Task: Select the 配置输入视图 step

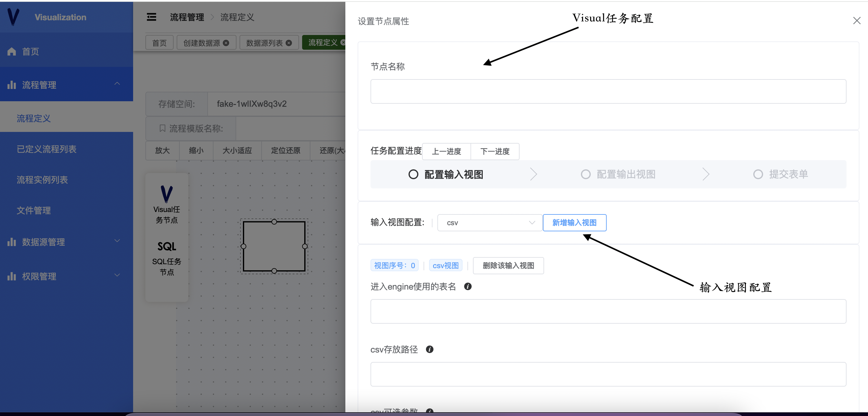Action: pyautogui.click(x=446, y=175)
